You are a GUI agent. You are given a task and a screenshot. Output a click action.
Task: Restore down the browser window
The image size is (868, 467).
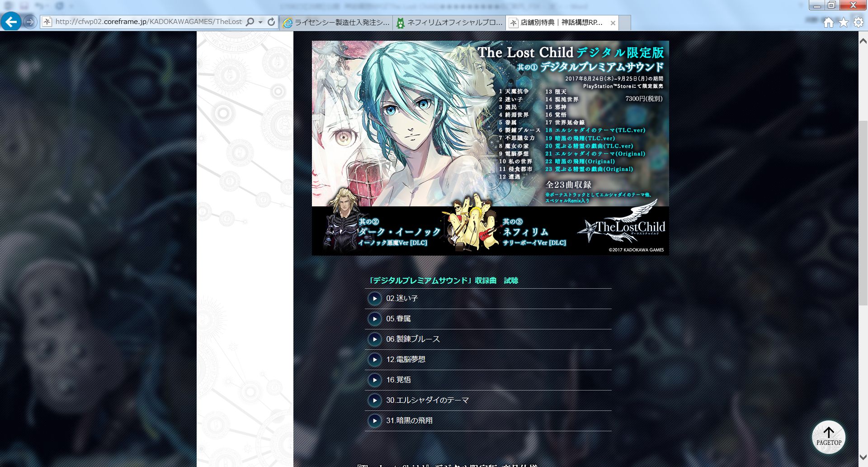pos(832,5)
